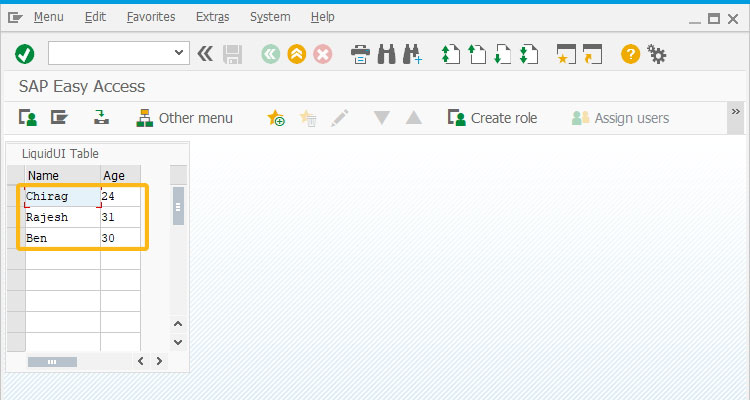The image size is (750, 400).
Task: Click the Assign users button
Action: click(x=620, y=118)
